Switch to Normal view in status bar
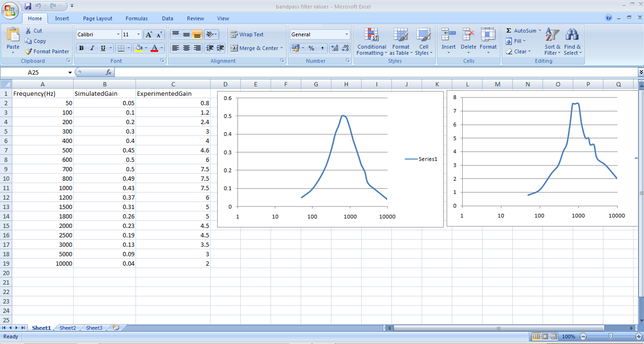This screenshot has width=644, height=344. (536, 336)
